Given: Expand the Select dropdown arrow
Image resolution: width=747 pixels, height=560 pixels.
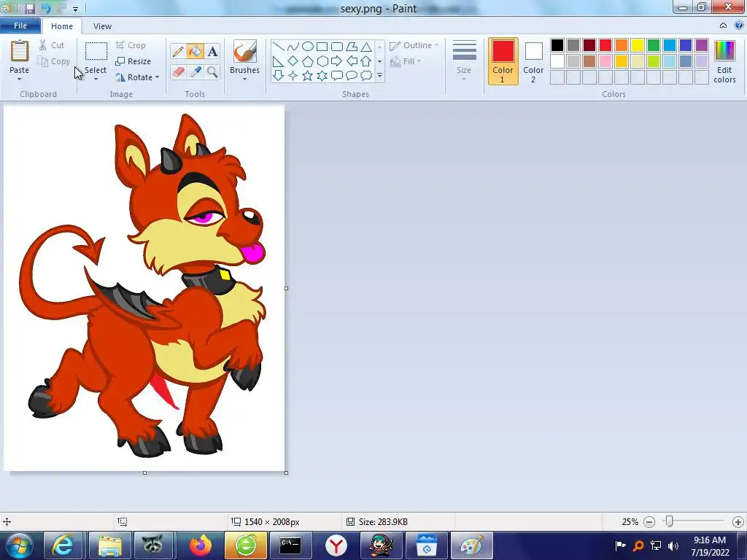Looking at the screenshot, I should [96, 79].
